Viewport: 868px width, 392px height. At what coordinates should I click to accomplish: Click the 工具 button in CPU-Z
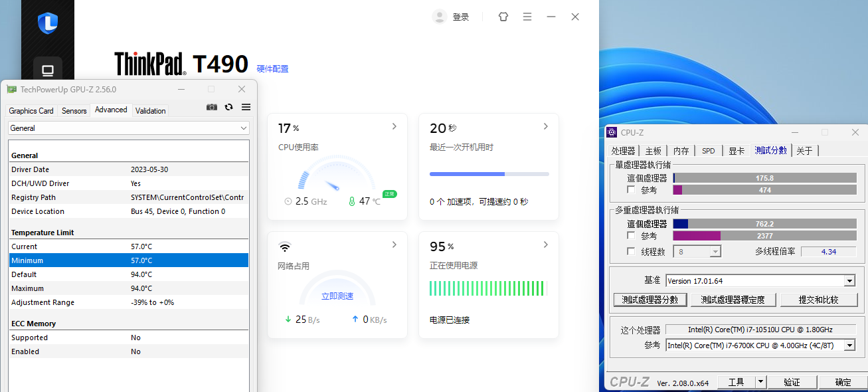click(737, 382)
